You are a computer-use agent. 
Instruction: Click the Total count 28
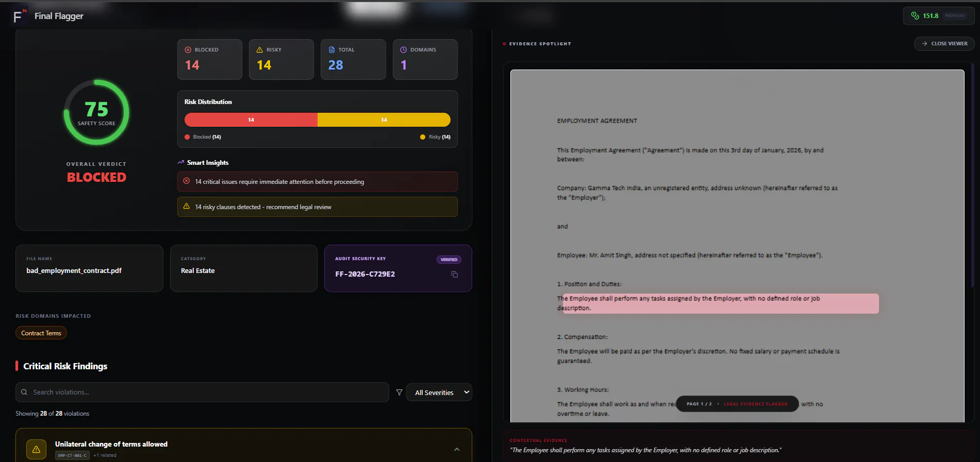336,65
